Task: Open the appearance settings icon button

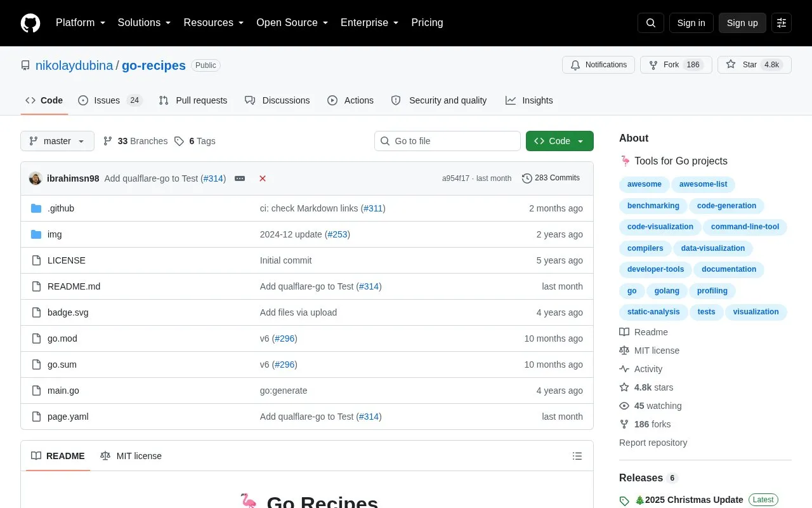Action: coord(782,23)
